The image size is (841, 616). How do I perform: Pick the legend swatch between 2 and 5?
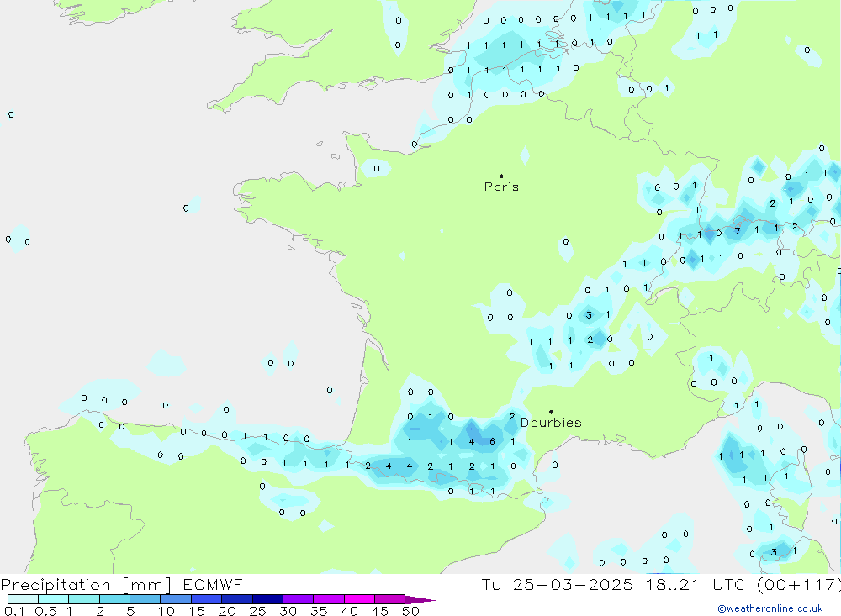pos(114,599)
